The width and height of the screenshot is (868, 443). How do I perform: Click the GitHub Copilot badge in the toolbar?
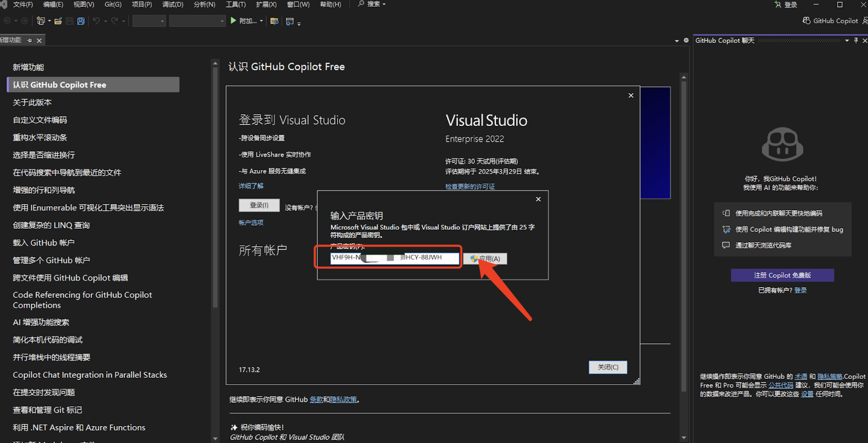tap(830, 21)
